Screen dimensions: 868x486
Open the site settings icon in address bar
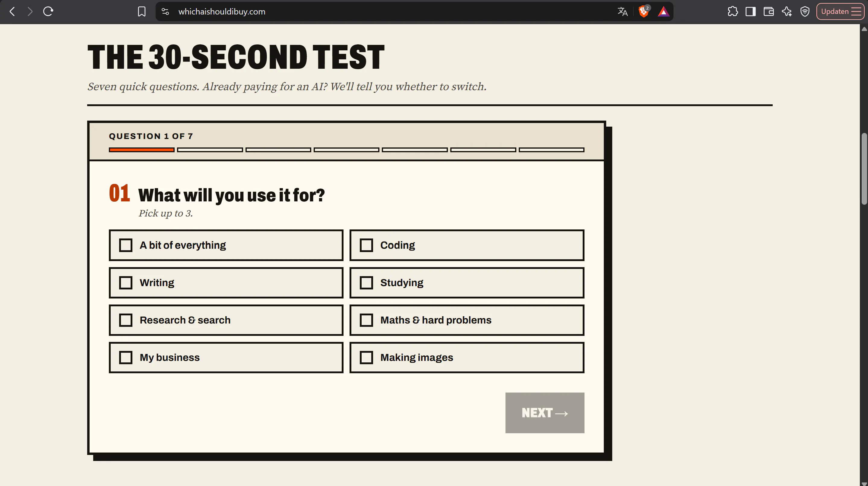click(x=165, y=11)
